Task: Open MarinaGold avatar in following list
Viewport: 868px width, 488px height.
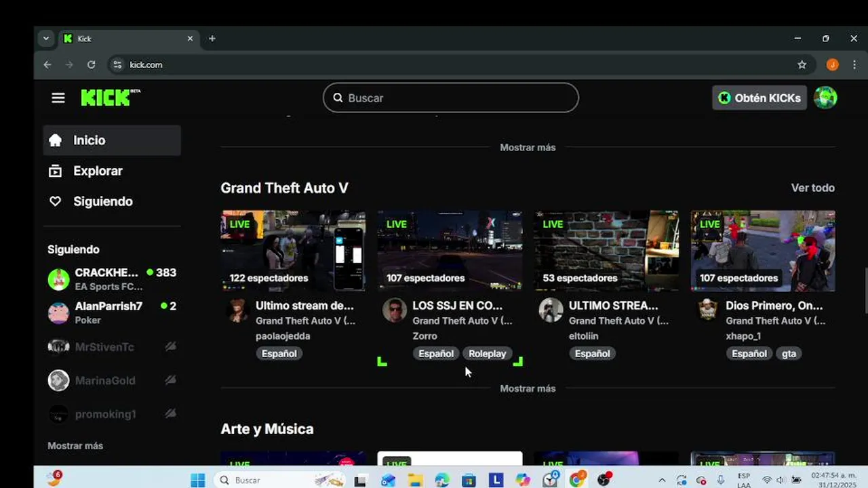Action: (58, 380)
